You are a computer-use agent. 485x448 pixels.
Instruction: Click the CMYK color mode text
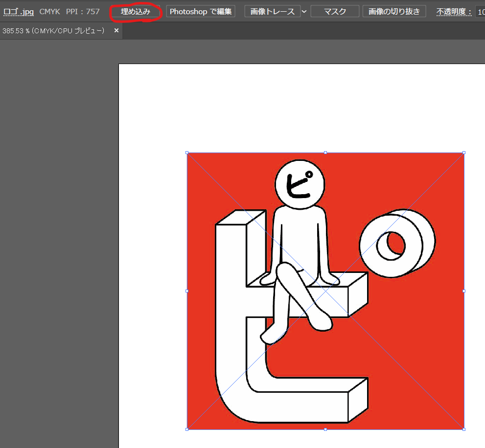click(x=50, y=12)
